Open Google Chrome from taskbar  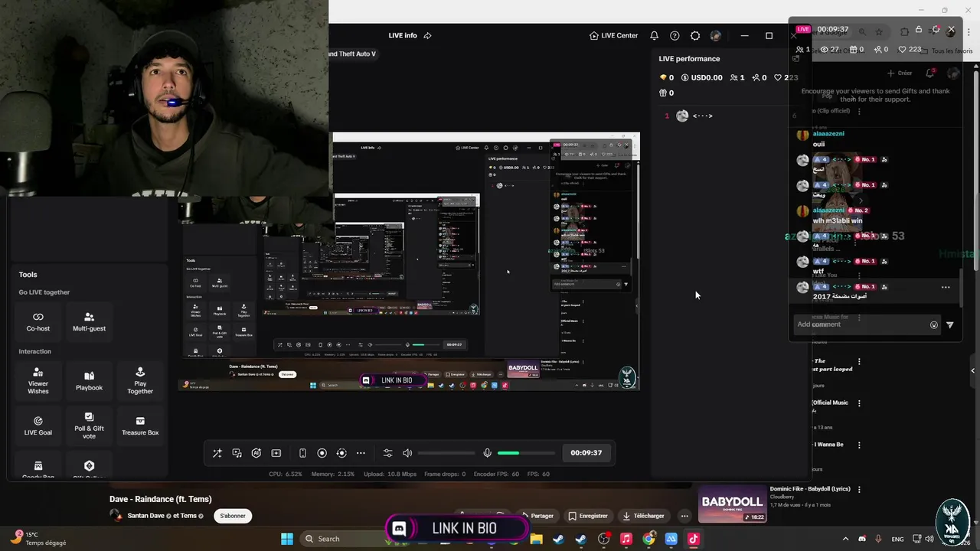click(648, 539)
